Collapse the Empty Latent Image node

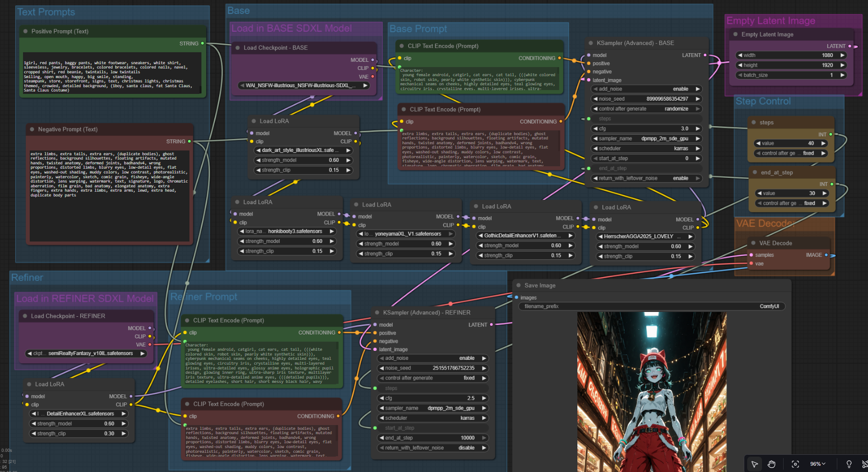(x=735, y=35)
